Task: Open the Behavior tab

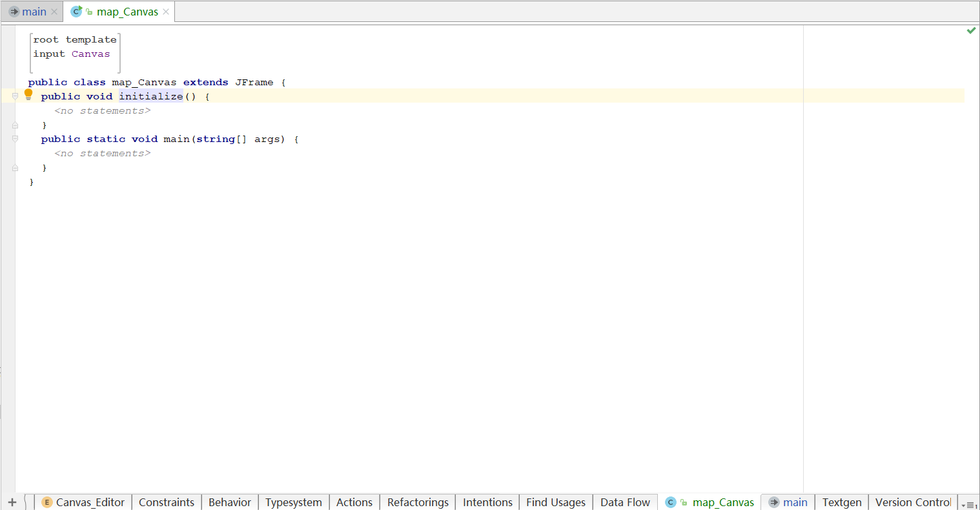Action: tap(229, 502)
